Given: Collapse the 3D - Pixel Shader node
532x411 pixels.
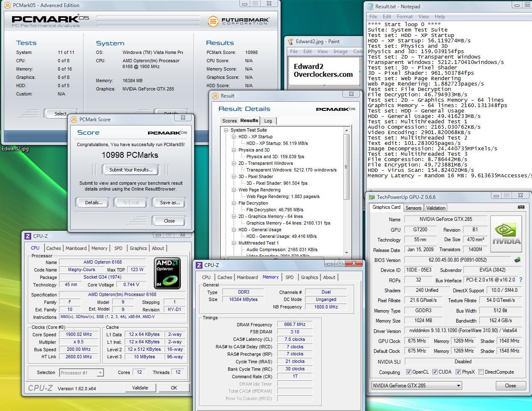Looking at the screenshot, I should (234, 176).
